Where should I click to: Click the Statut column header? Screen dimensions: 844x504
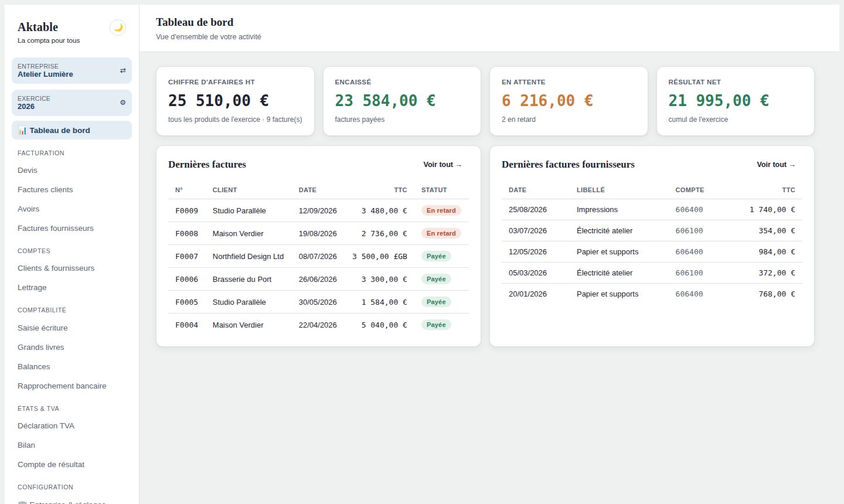pyautogui.click(x=434, y=190)
